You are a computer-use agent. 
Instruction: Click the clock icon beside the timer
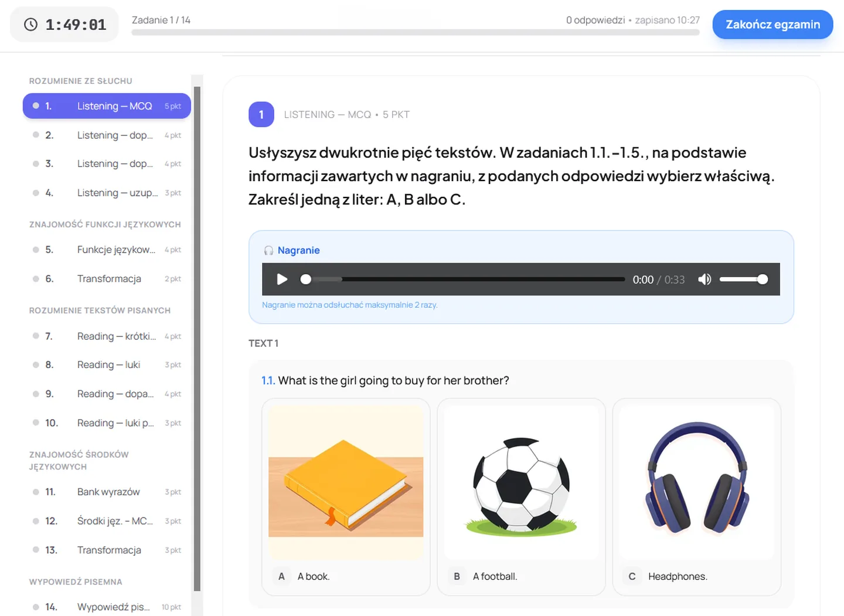[x=30, y=25]
